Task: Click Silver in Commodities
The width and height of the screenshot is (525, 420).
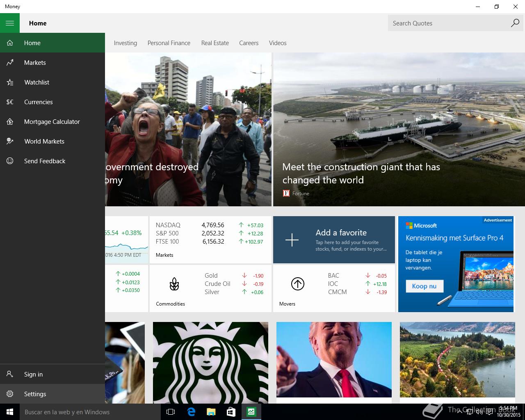Action: pos(212,292)
